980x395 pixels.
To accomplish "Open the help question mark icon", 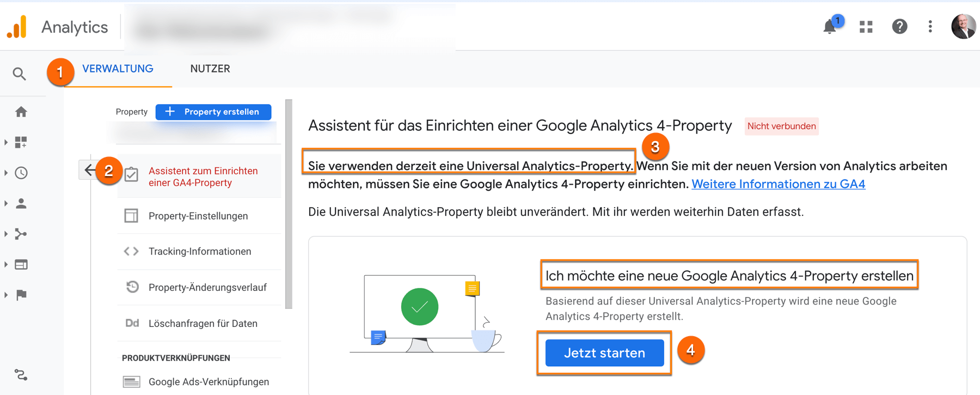I will click(x=899, y=27).
